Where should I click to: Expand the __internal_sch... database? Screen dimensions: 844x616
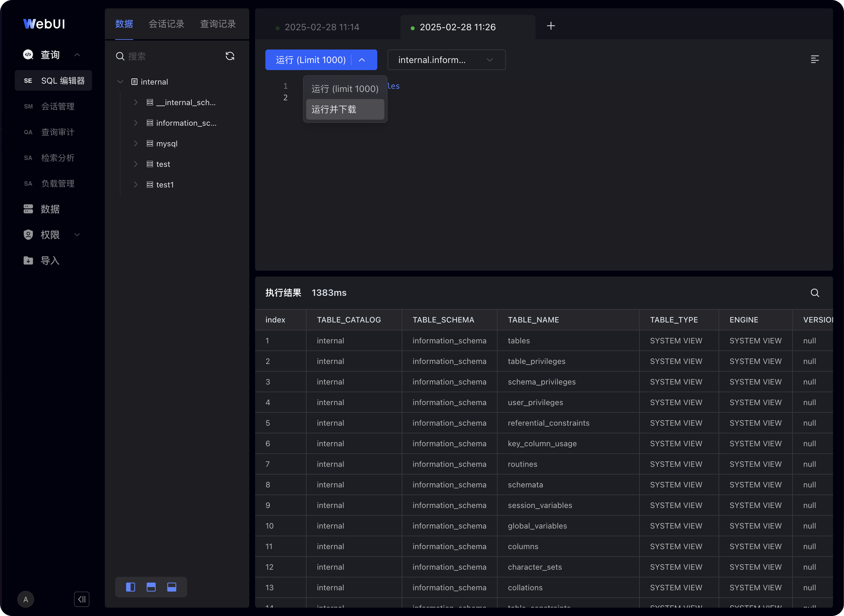[x=136, y=102]
